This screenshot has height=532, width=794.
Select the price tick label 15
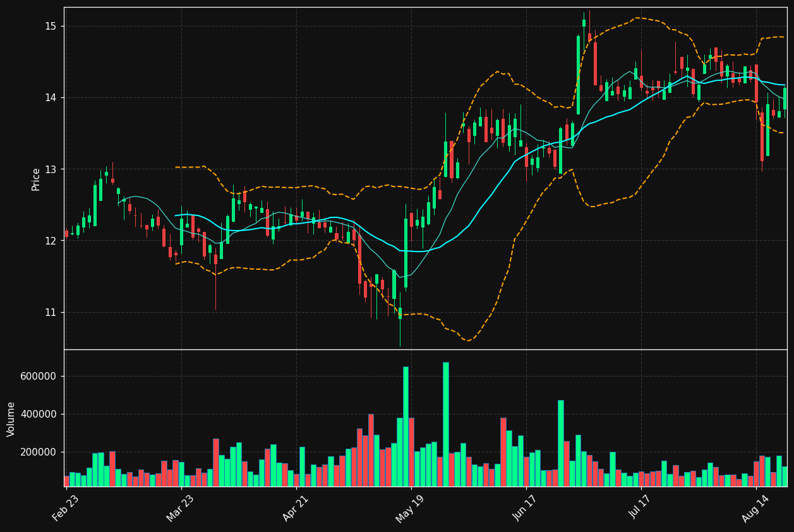click(x=51, y=26)
